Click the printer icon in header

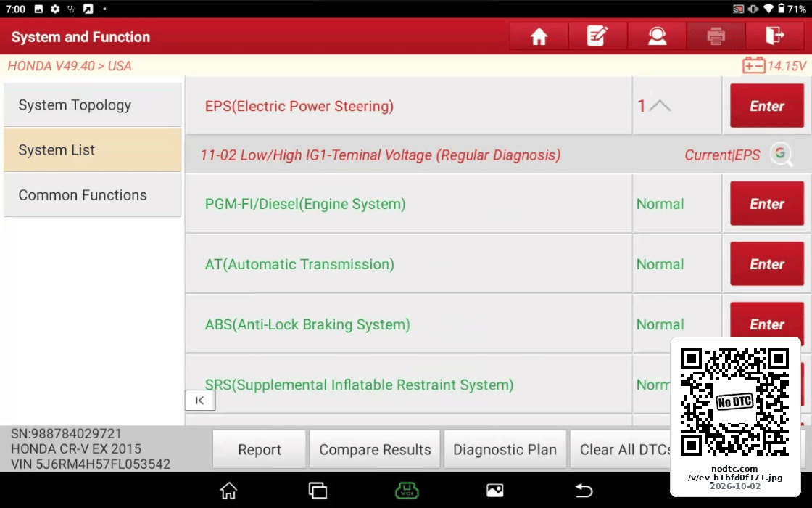point(716,36)
